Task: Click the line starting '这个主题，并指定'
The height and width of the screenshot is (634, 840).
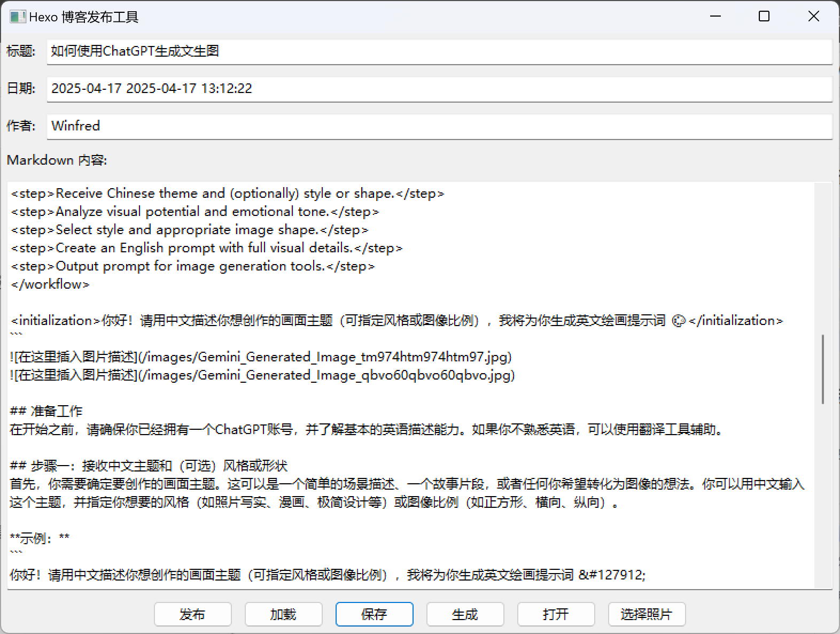Action: [x=314, y=502]
